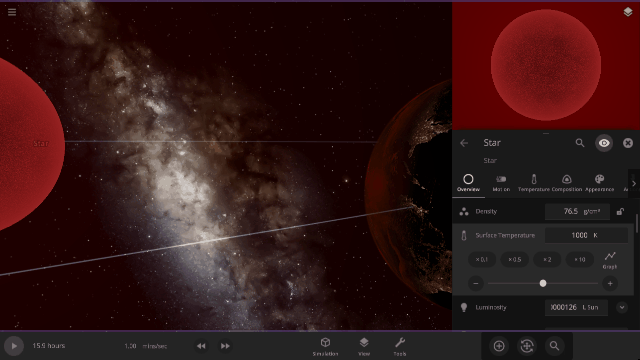Screen dimensions: 640x360
Task: Expand the Luminosity dropdown chevron
Action: coord(622,307)
